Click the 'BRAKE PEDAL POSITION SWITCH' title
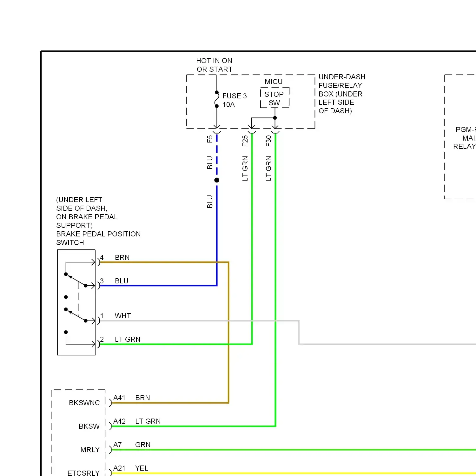The height and width of the screenshot is (476, 476). point(98,238)
